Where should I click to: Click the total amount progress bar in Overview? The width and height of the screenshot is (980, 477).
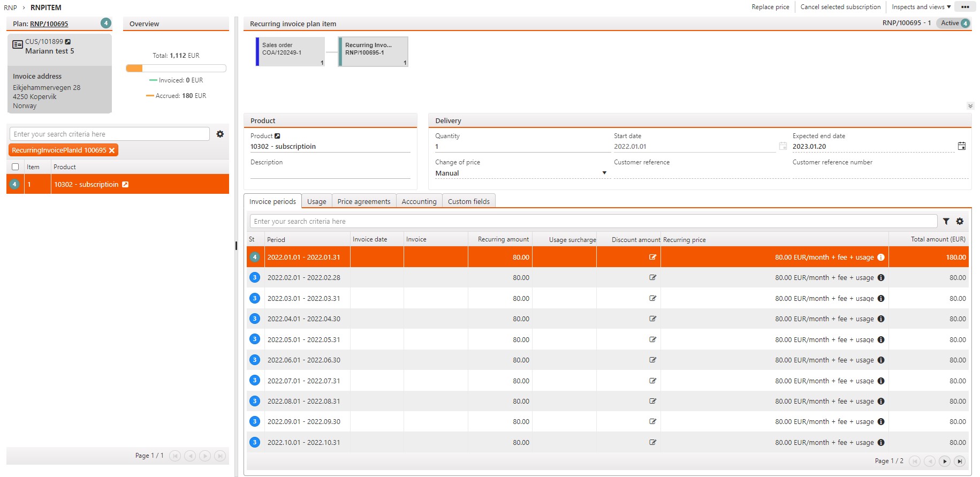[176, 69]
